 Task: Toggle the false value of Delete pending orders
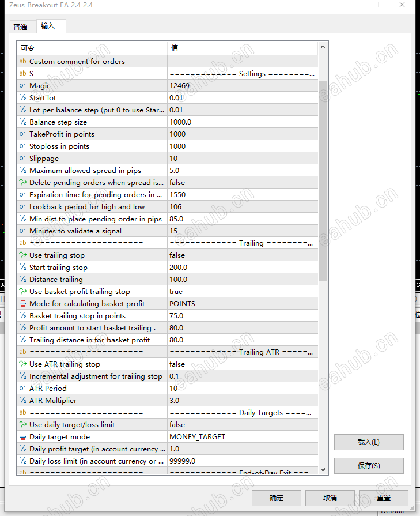[x=177, y=183]
